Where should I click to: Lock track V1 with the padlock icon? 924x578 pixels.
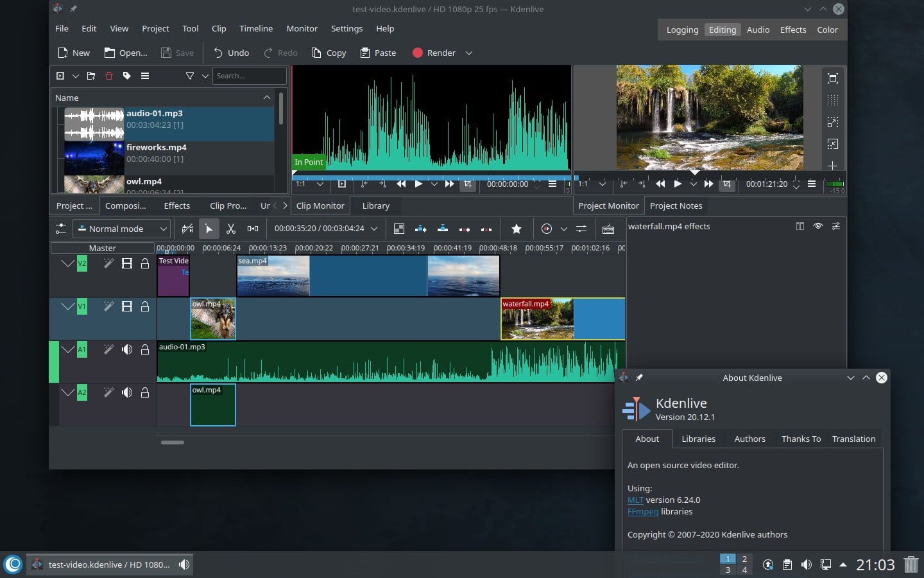point(145,306)
